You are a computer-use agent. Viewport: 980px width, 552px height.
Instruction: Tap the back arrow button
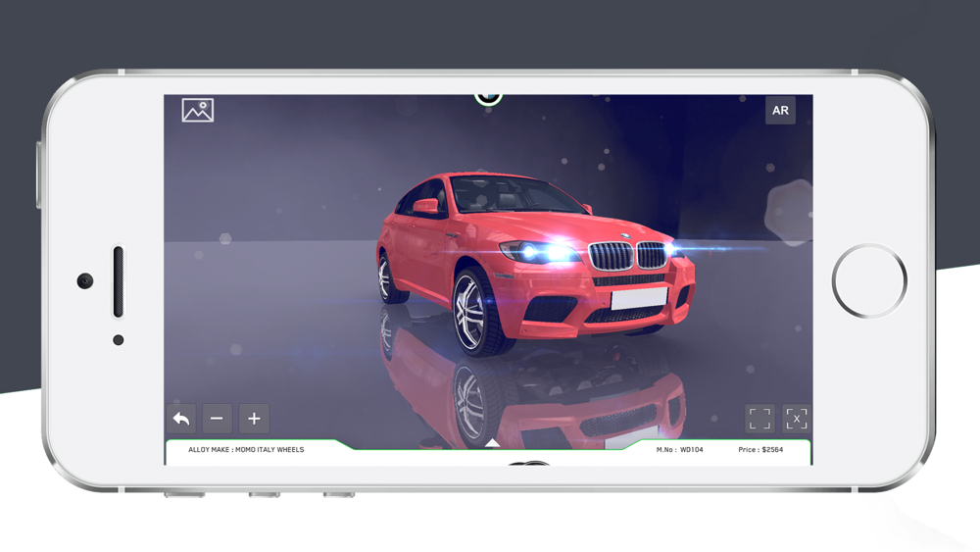click(181, 419)
